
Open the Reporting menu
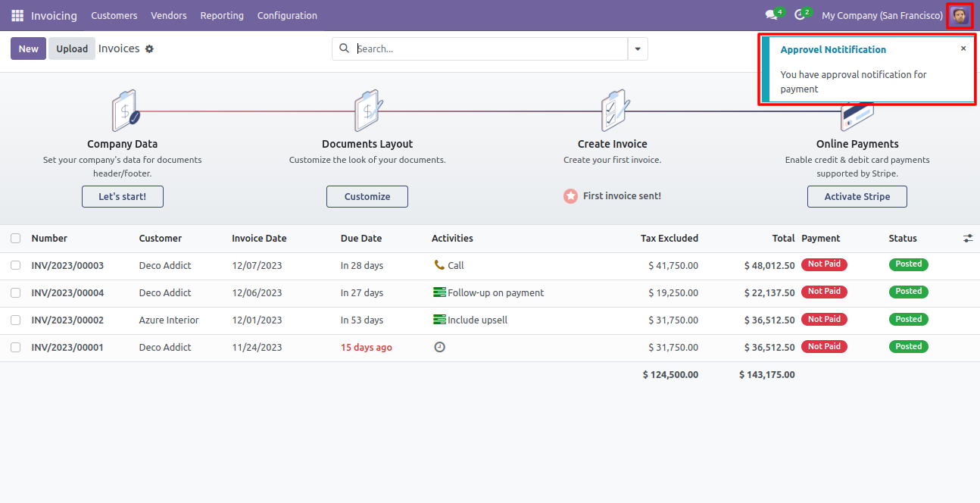point(222,15)
